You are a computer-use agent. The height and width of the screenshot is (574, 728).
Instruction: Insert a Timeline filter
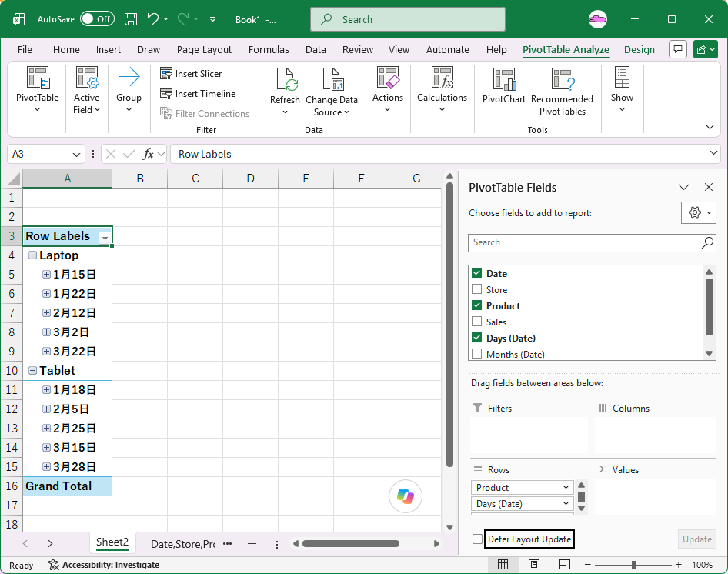click(x=198, y=93)
